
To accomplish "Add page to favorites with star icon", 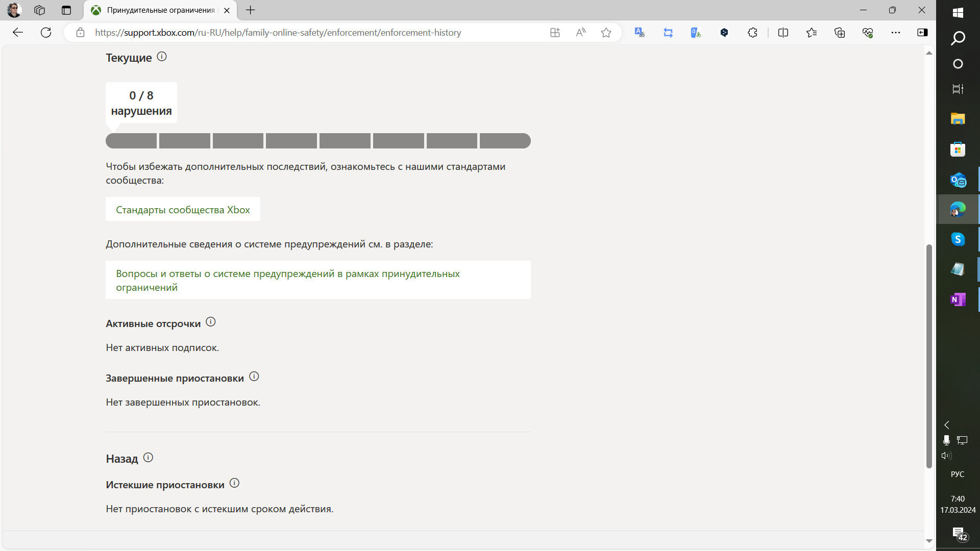I will (606, 33).
